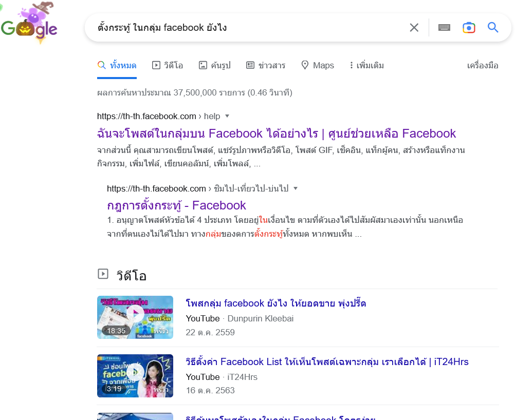This screenshot has width=515, height=420.
Task: Switch to the วิดีโอ tab
Action: click(x=168, y=65)
